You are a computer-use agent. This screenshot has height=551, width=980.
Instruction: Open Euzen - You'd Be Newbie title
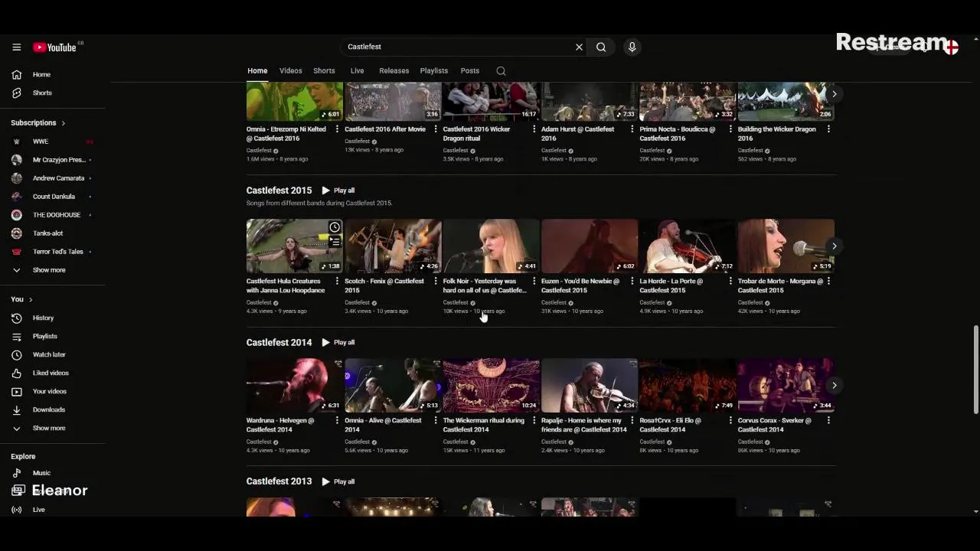580,285
